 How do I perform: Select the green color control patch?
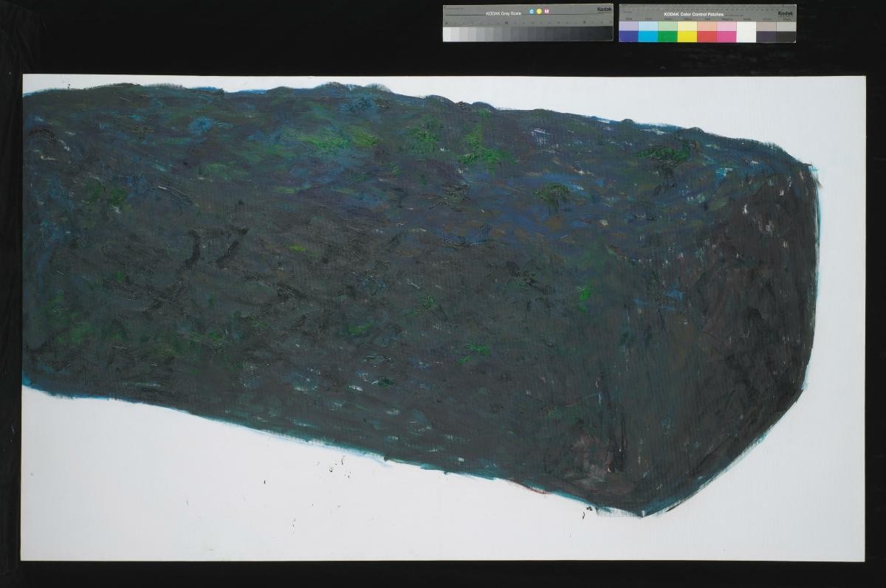tap(667, 36)
